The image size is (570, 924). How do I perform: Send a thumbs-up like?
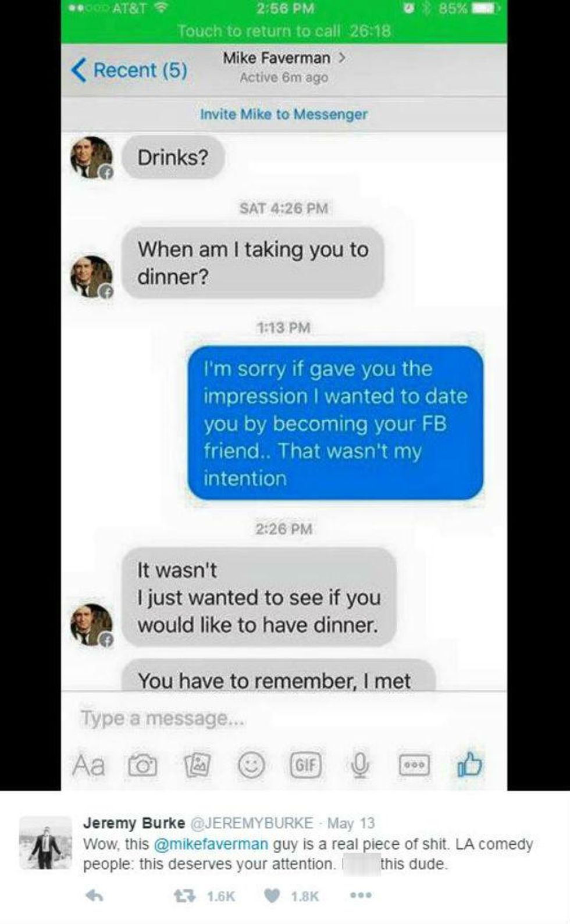(469, 765)
